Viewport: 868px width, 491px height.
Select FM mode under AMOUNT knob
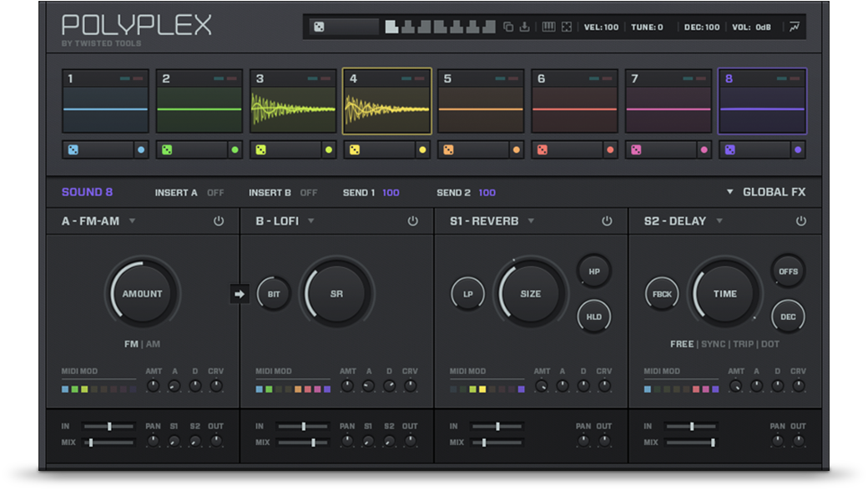pyautogui.click(x=131, y=344)
